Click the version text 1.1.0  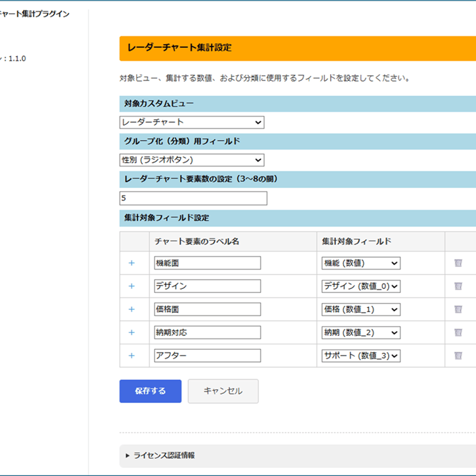click(17, 58)
